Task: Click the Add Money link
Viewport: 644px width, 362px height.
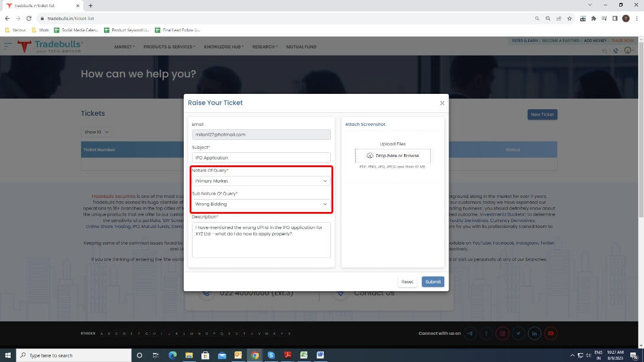Action: pyautogui.click(x=595, y=41)
